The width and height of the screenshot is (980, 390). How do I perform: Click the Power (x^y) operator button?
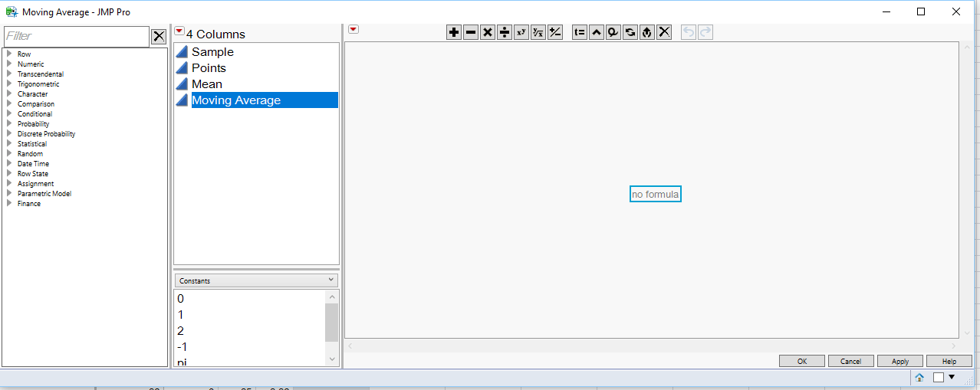click(x=521, y=32)
